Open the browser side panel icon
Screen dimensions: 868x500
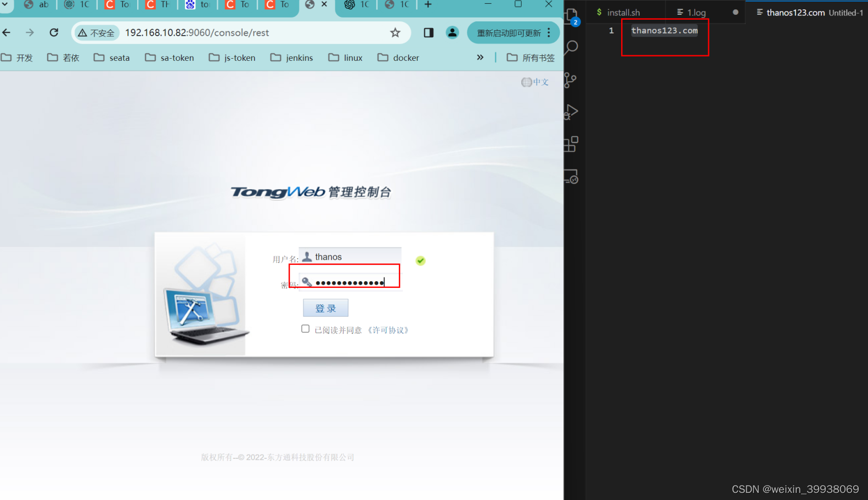(429, 33)
